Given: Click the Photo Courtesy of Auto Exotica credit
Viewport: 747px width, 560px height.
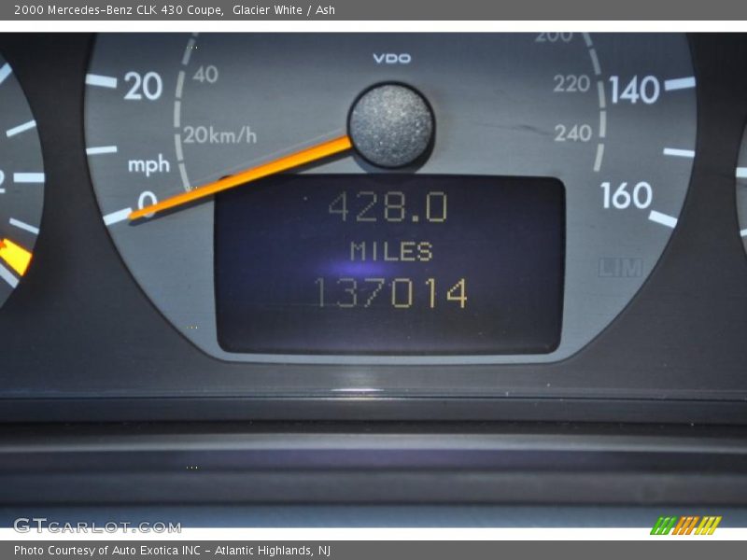Looking at the screenshot, I should tap(172, 551).
